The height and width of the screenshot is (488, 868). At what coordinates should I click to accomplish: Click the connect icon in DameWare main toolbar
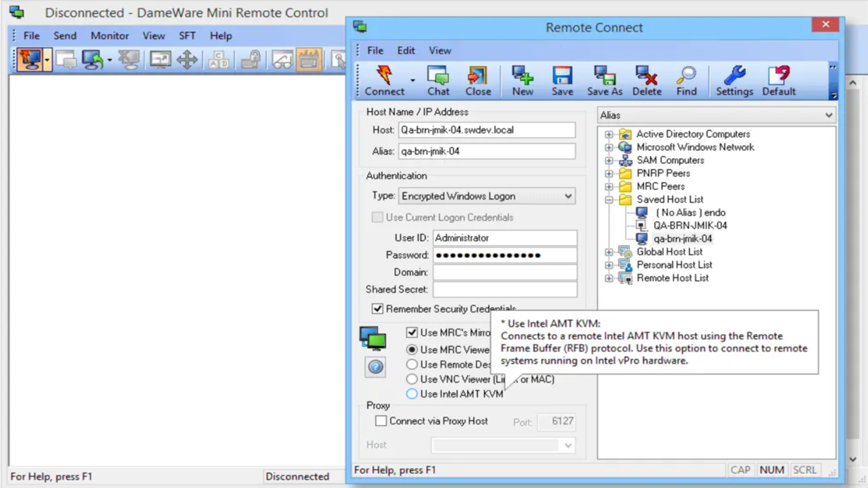point(30,59)
